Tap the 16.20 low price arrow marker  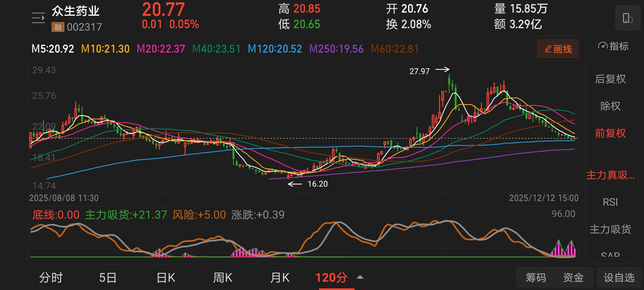click(x=295, y=184)
